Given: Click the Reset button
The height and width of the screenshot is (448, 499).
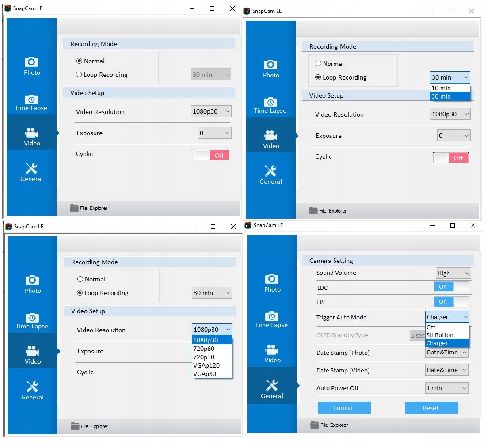Looking at the screenshot, I should point(431,408).
